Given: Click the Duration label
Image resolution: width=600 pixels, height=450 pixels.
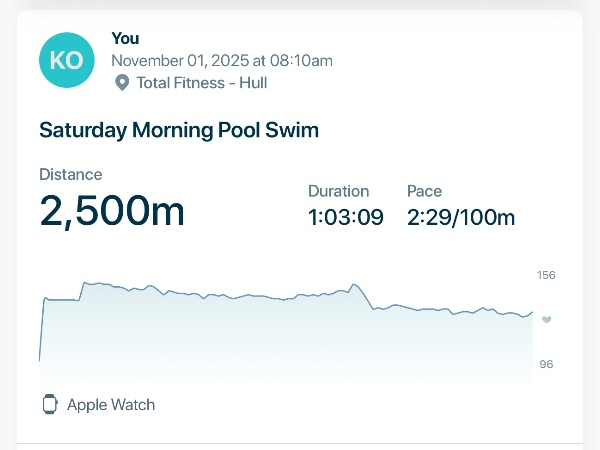Looking at the screenshot, I should click(x=338, y=191).
